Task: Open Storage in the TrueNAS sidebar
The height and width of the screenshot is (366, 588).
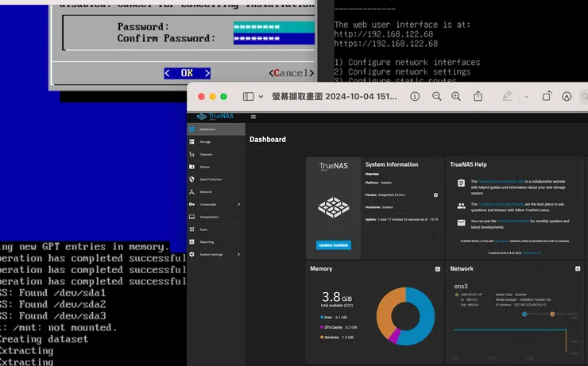Action: 216,142
